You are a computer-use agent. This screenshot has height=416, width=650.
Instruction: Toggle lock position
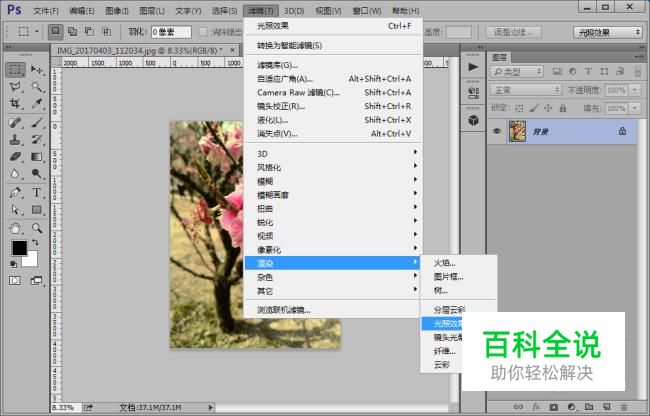pyautogui.click(x=548, y=108)
